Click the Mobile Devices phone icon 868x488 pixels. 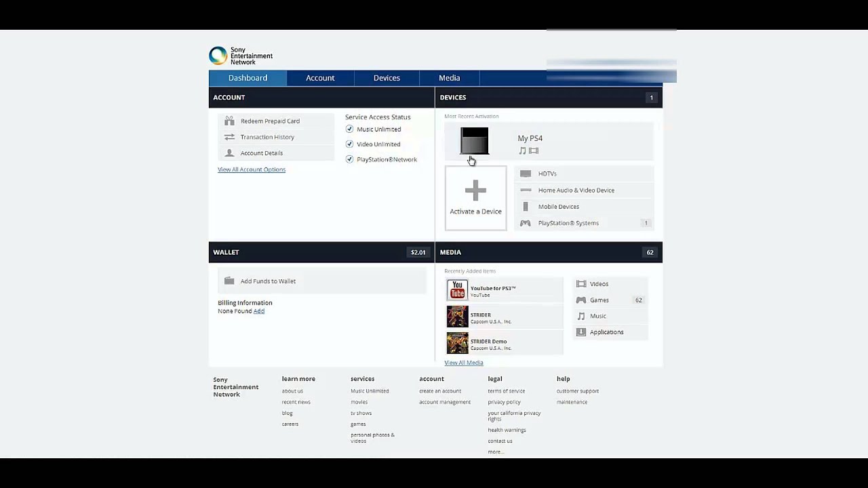526,207
